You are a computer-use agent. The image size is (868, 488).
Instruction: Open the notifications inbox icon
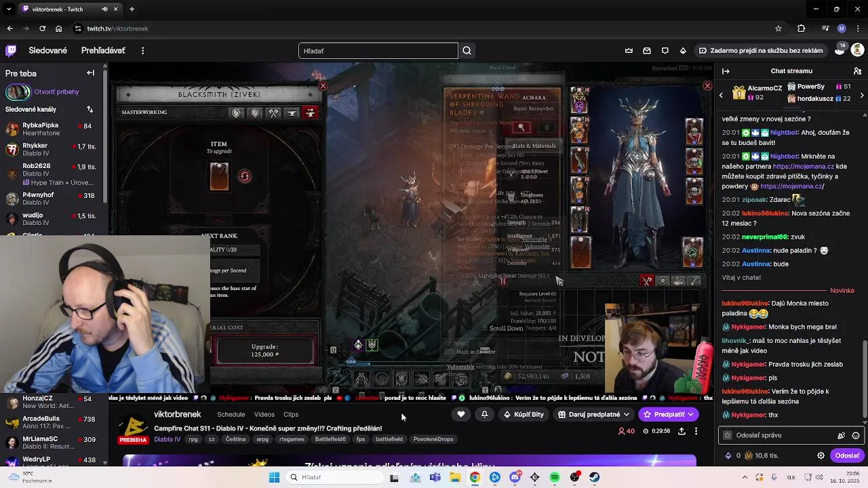647,50
